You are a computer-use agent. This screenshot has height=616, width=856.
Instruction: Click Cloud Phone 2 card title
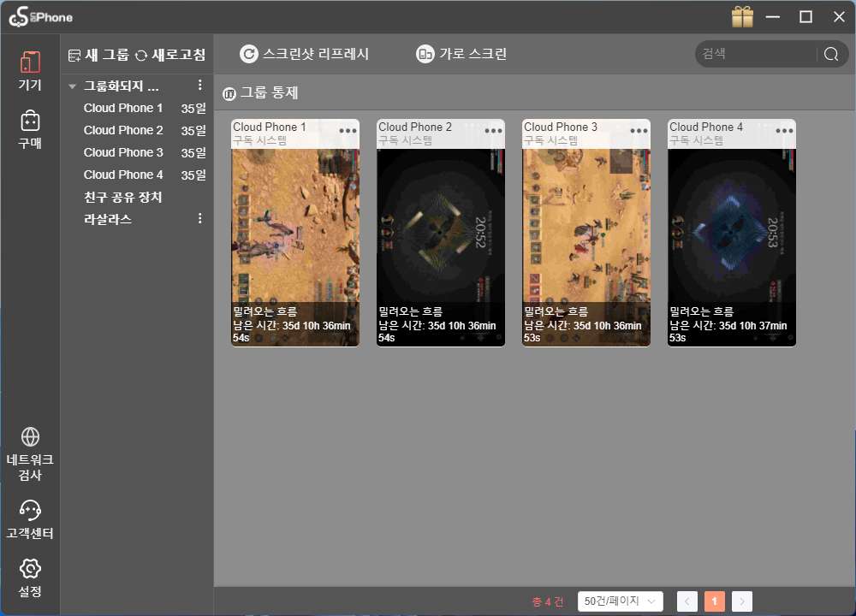click(x=415, y=127)
